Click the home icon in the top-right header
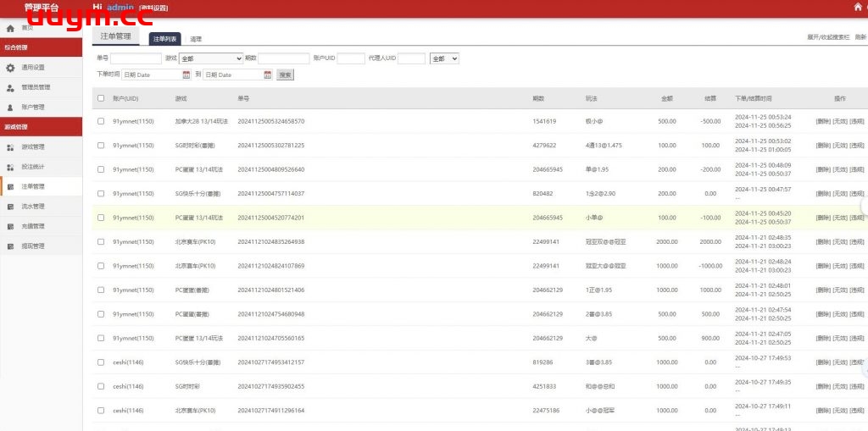Viewport: 868px width, 431px height. pyautogui.click(x=858, y=8)
